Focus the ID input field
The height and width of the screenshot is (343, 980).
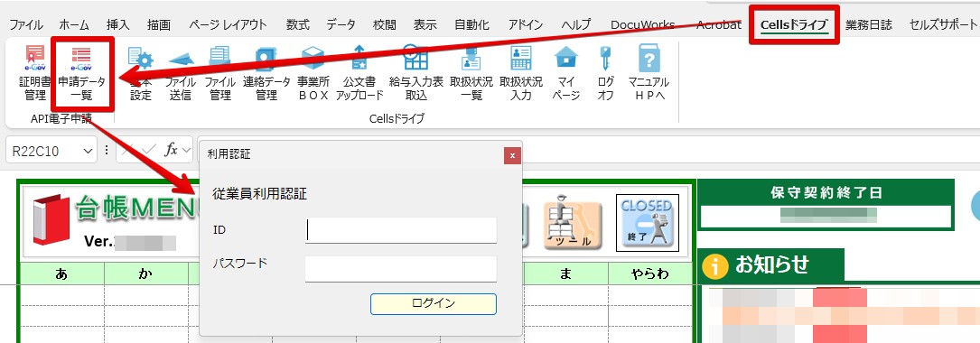coord(401,230)
